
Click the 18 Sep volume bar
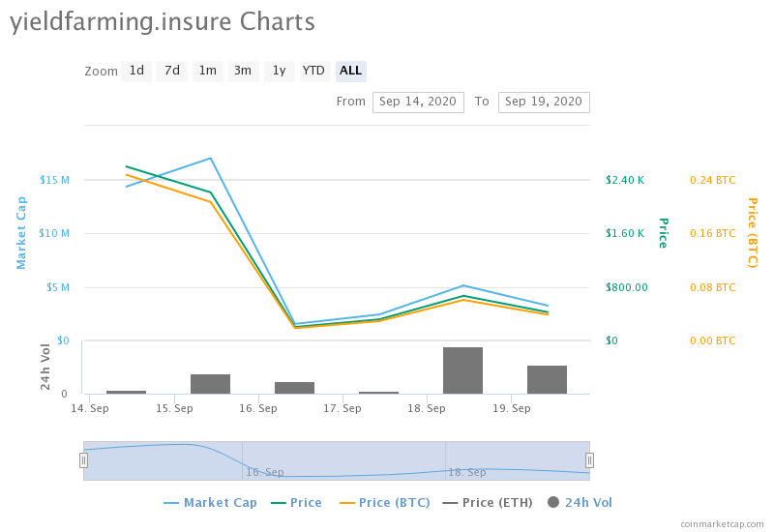462,370
